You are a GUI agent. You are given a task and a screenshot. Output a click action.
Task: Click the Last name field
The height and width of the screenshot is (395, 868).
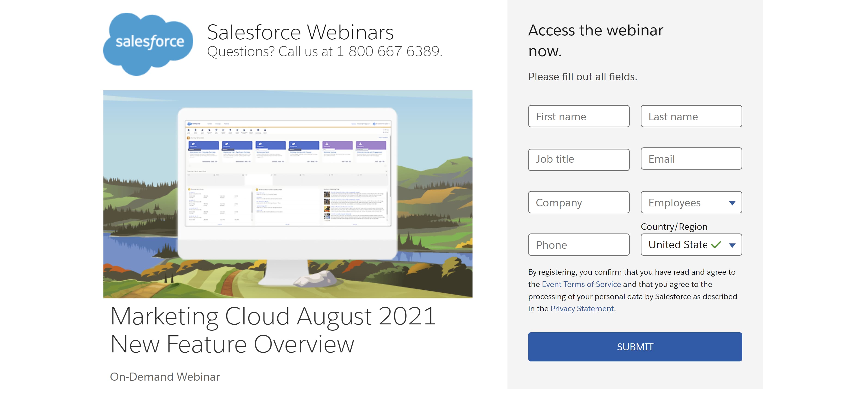click(691, 116)
